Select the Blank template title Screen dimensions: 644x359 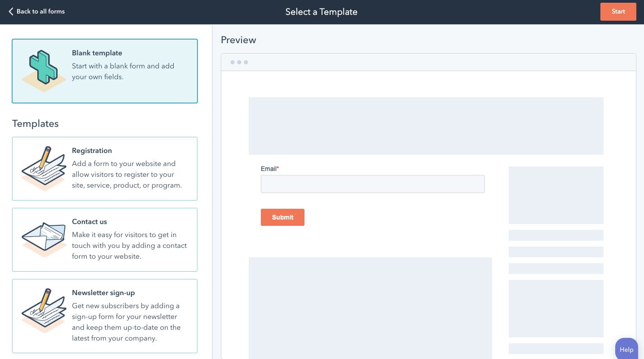coord(97,53)
